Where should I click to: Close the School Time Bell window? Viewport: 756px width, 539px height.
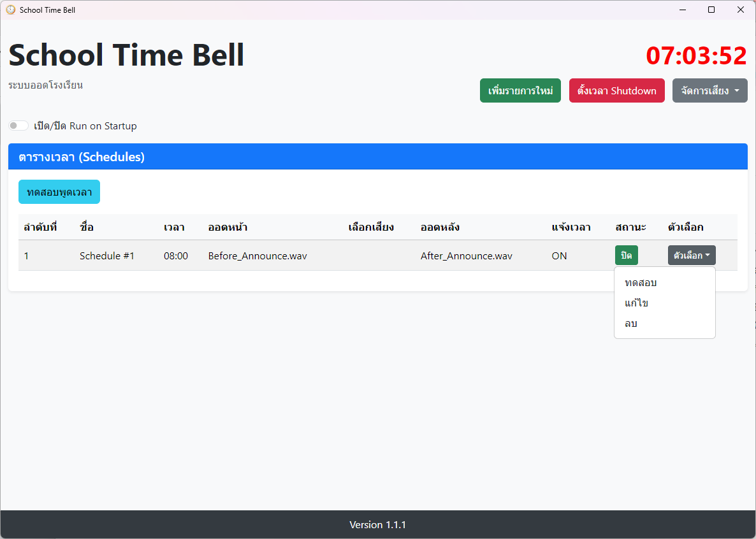[x=741, y=10]
